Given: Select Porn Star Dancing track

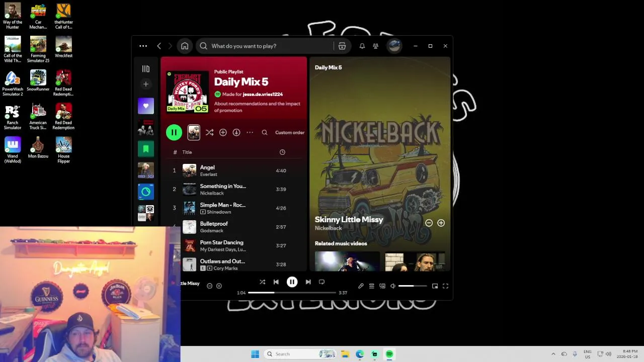Looking at the screenshot, I should (234, 245).
